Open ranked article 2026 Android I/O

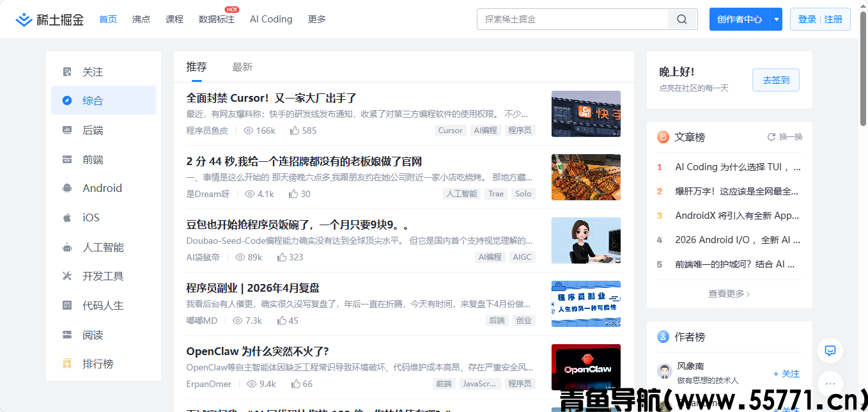[x=738, y=240]
